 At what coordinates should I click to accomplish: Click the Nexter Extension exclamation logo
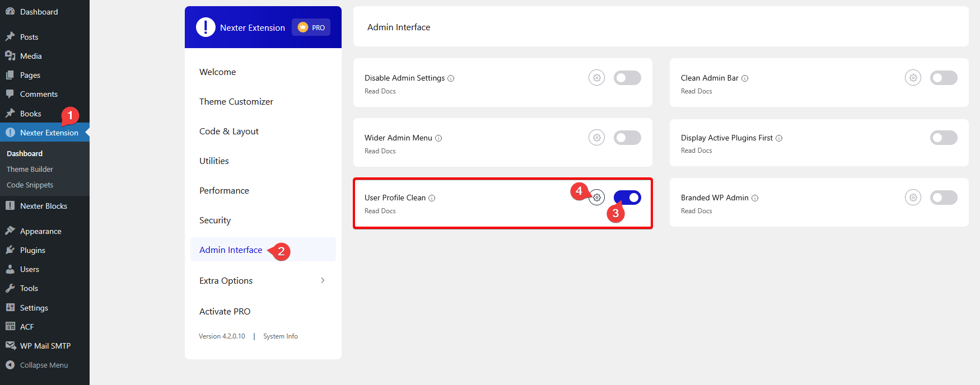tap(206, 26)
